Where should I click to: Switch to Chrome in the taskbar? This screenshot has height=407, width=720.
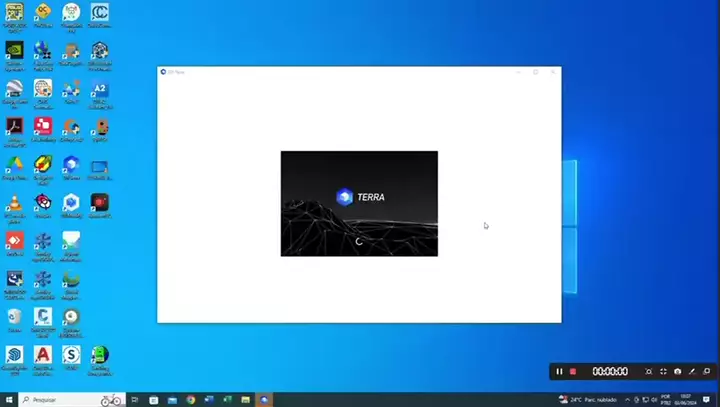click(191, 400)
